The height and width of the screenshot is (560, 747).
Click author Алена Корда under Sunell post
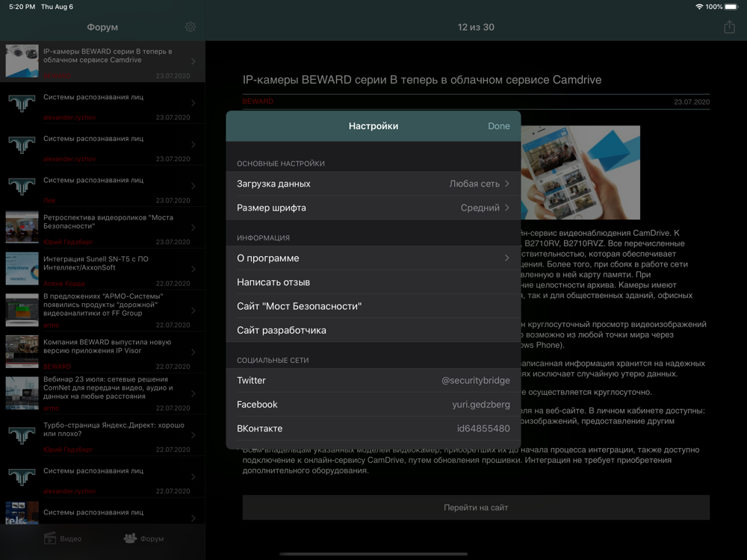tap(63, 283)
